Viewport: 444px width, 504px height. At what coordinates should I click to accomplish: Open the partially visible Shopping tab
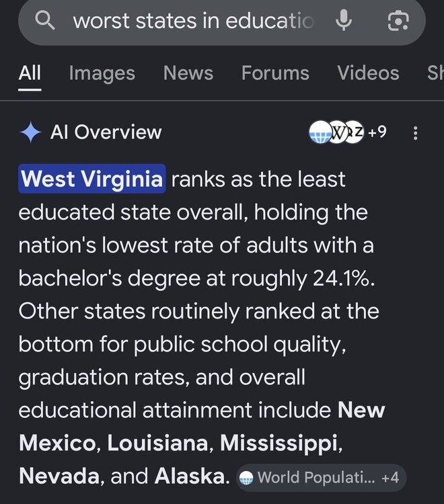pos(436,73)
